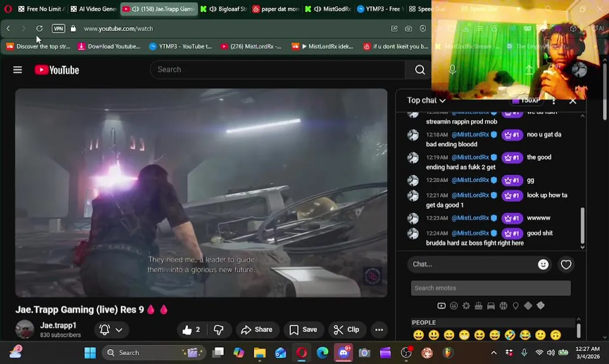Toggle the Opera VPN badge
Screen dimensions: 609x364
[58, 29]
